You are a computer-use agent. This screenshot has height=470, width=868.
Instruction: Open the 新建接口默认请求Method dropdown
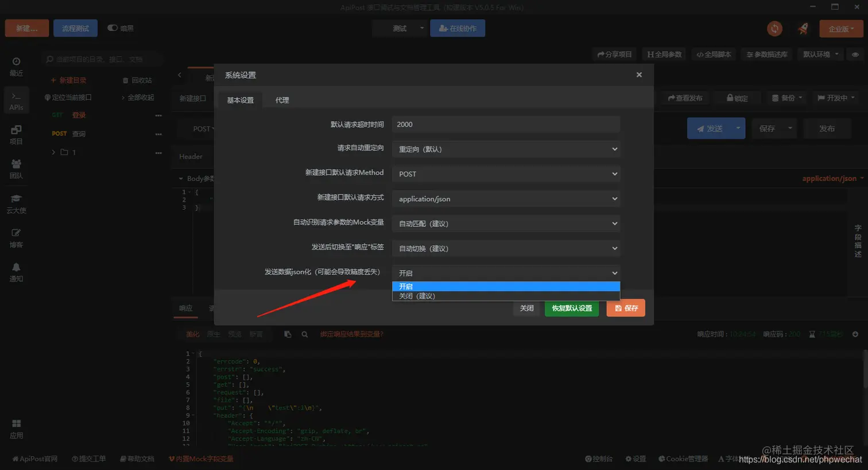tap(505, 174)
